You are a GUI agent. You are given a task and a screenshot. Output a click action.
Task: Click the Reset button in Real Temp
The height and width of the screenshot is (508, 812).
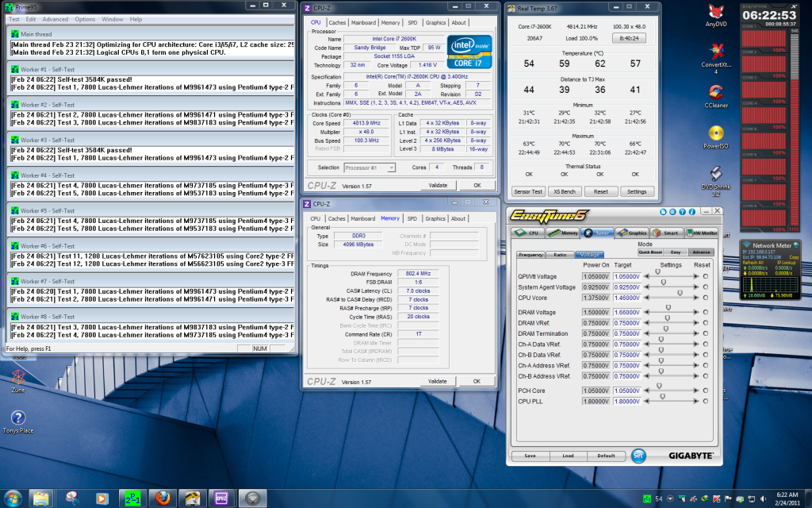point(601,191)
